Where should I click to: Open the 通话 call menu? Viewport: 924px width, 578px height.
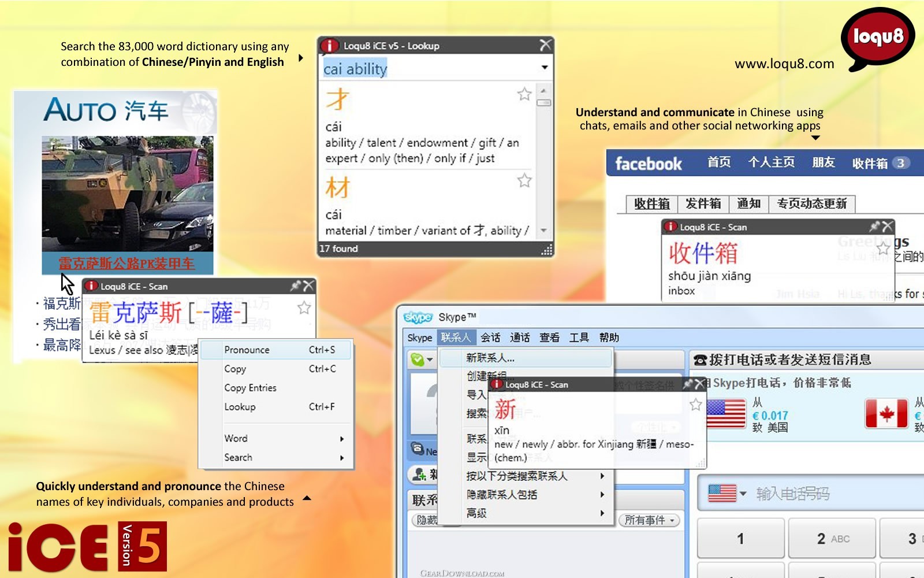click(520, 338)
